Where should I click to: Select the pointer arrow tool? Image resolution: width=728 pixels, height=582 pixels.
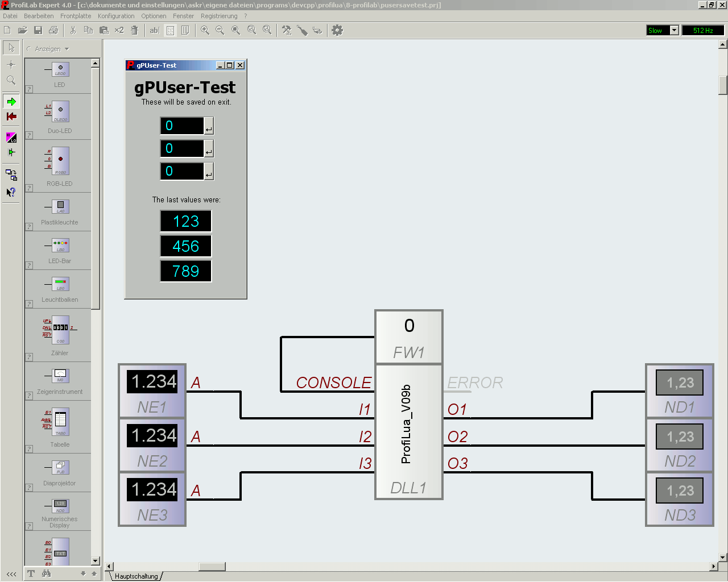[11, 48]
